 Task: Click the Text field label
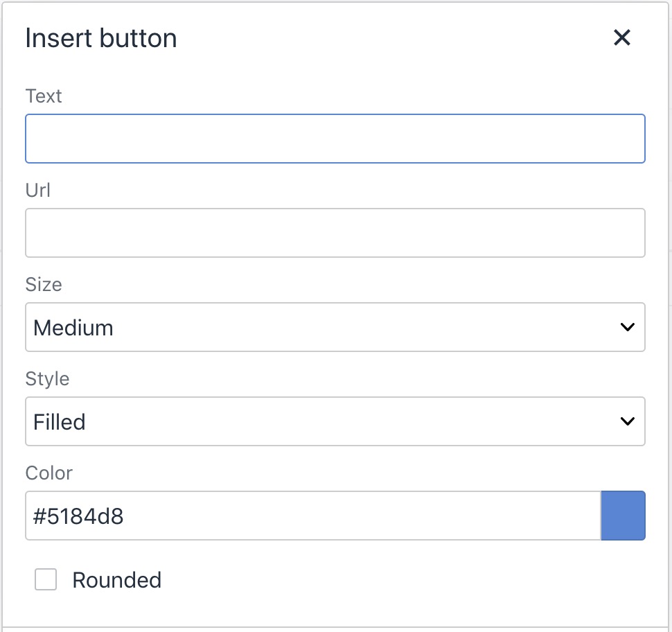pos(44,96)
